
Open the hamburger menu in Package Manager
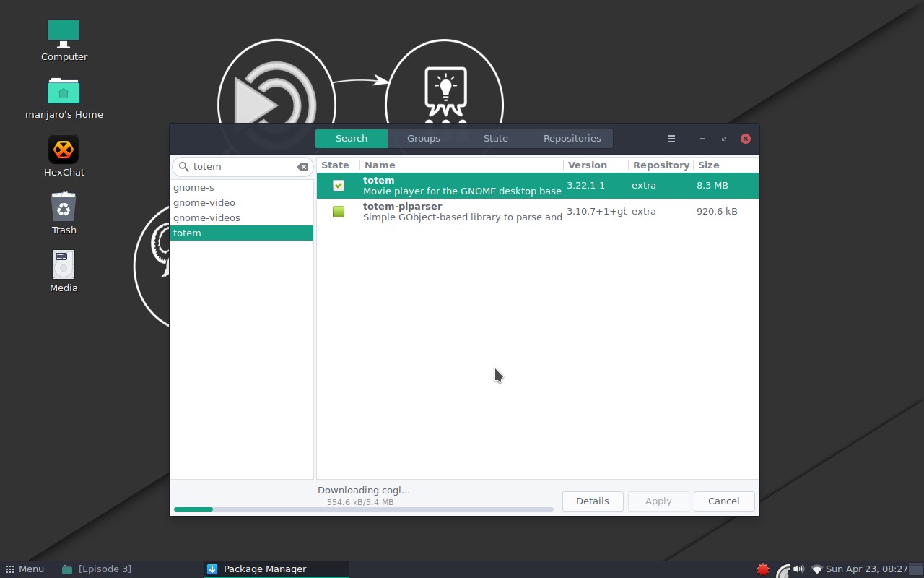pyautogui.click(x=671, y=138)
